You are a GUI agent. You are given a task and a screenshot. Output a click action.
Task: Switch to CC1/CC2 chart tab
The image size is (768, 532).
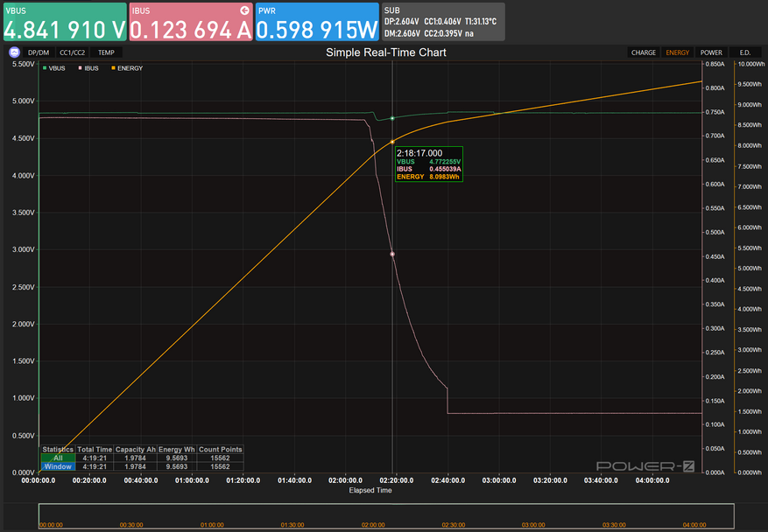click(x=73, y=52)
